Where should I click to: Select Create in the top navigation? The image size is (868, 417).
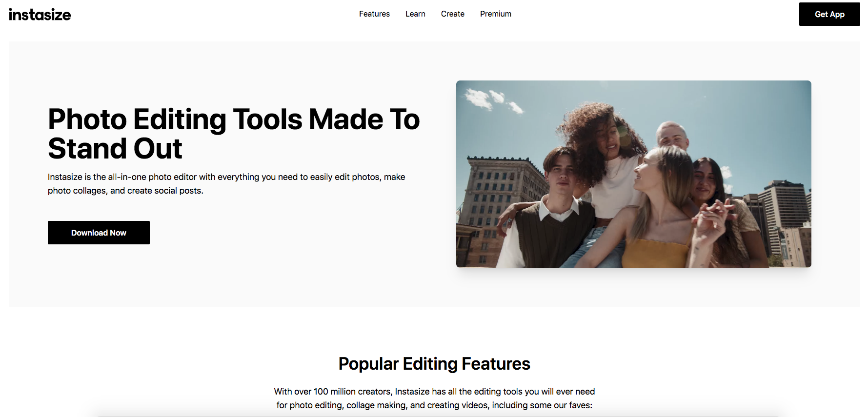452,14
